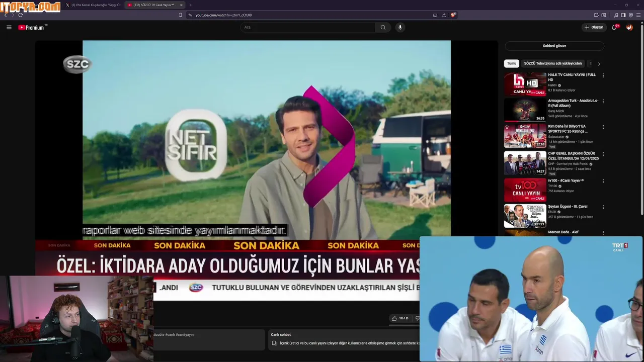This screenshot has height=362, width=644.
Task: Open CHP GENEL BAŞKANI ÖZGÜR ÖZEL video title
Action: [x=573, y=156]
